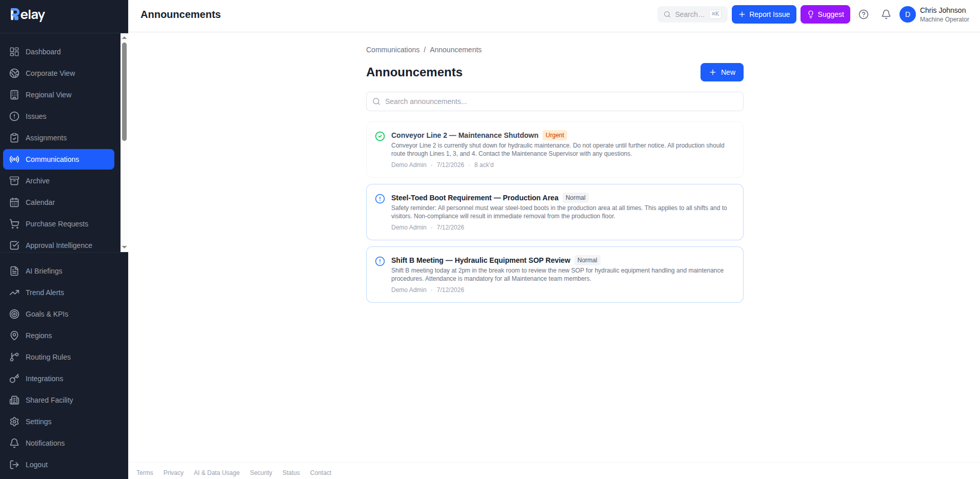Click the Trend Alerts chart icon
This screenshot has height=479, width=980.
(14, 293)
